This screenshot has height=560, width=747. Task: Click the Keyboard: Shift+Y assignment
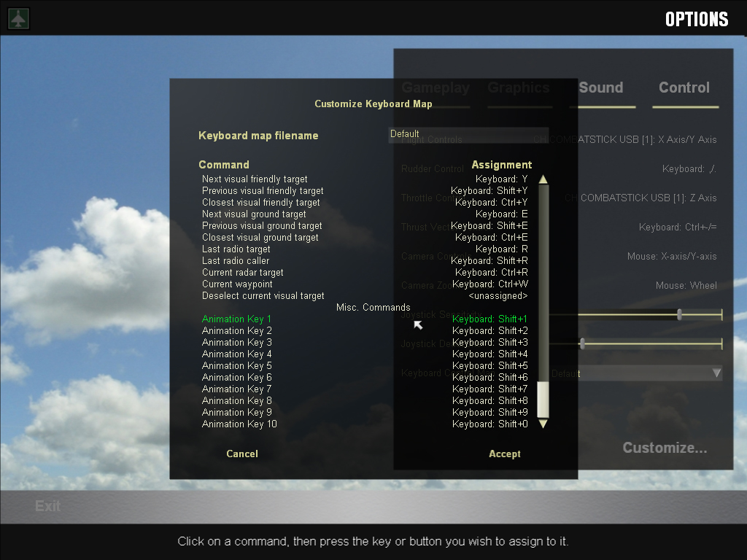point(489,191)
